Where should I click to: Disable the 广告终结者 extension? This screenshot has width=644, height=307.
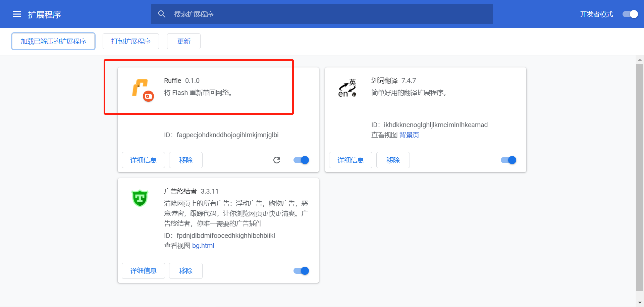click(x=301, y=271)
